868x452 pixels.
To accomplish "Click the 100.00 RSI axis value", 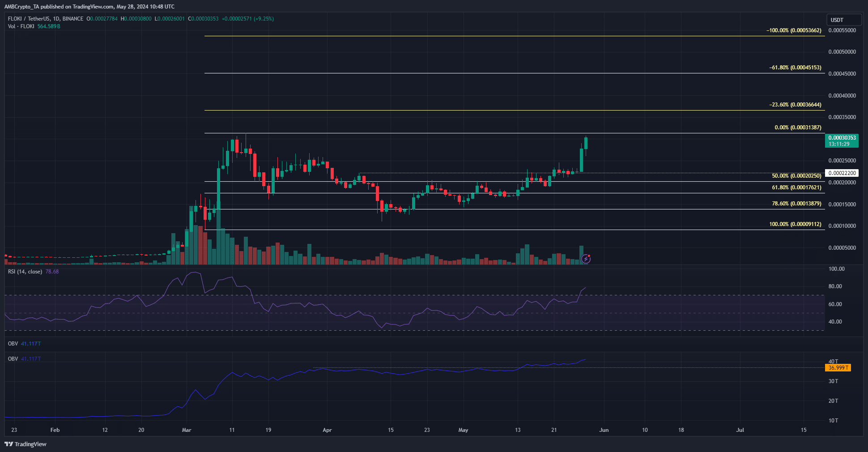I will coord(836,269).
